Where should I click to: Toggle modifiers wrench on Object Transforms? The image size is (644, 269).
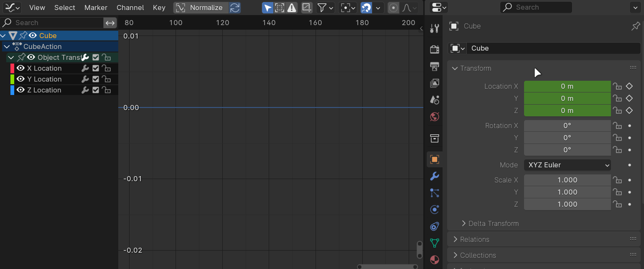click(x=85, y=57)
